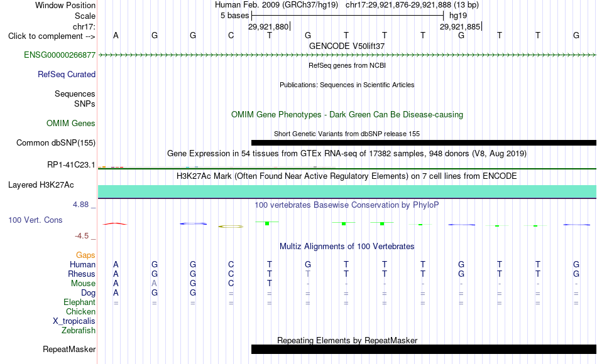Click base C in the complement sequence row
This screenshot has height=364, width=597.
pos(231,35)
